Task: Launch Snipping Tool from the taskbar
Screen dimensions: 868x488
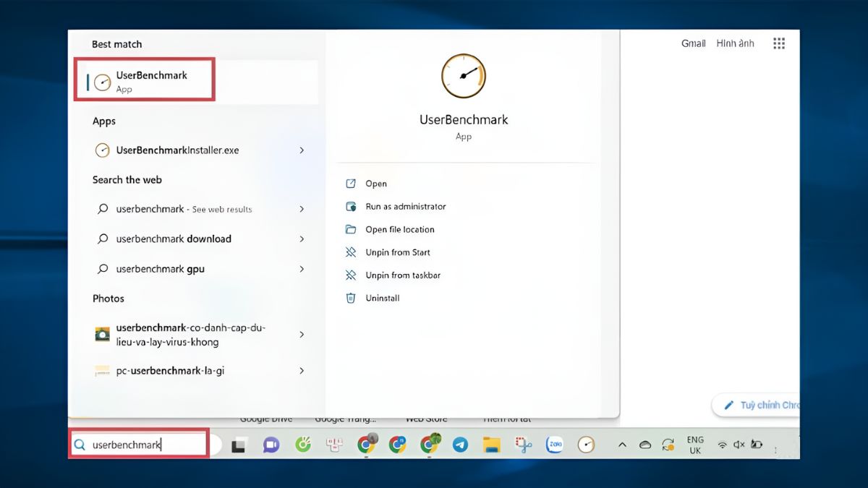Action: 523,445
